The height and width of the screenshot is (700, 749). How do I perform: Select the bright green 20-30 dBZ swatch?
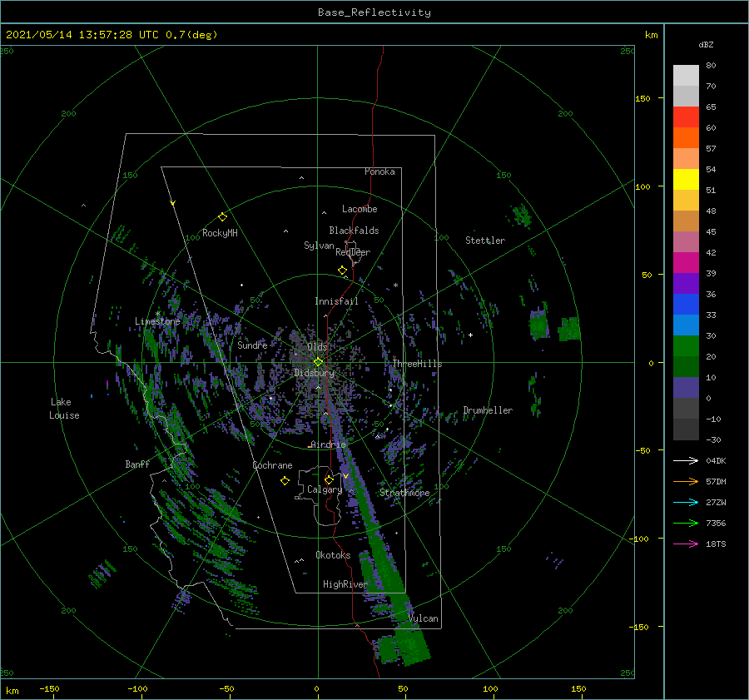coord(686,346)
